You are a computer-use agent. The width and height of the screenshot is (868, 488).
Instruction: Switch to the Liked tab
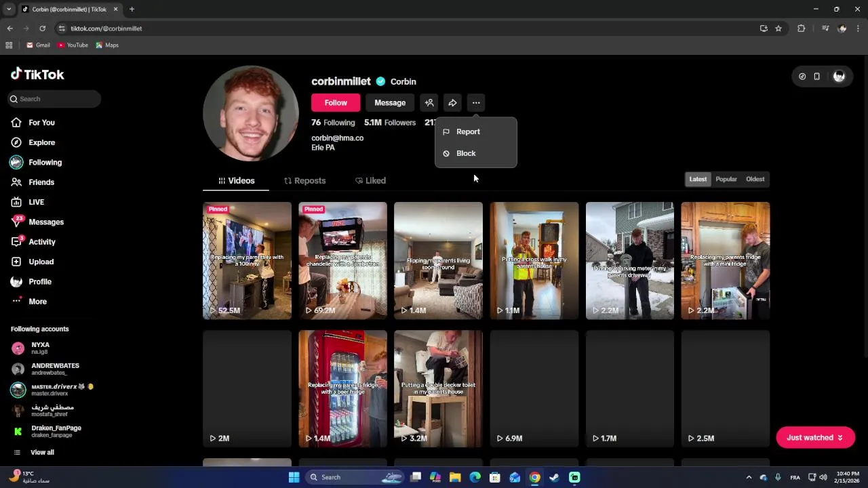(x=370, y=181)
